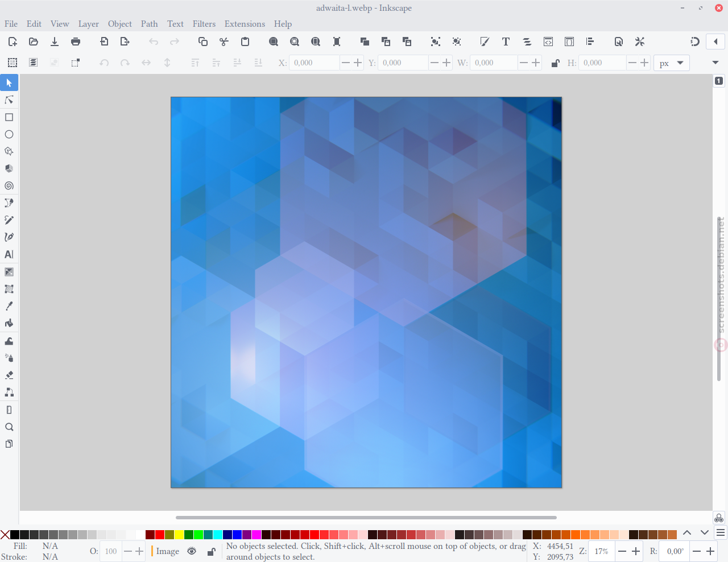728x562 pixels.
Task: Select the Calligraphy tool
Action: click(x=9, y=237)
